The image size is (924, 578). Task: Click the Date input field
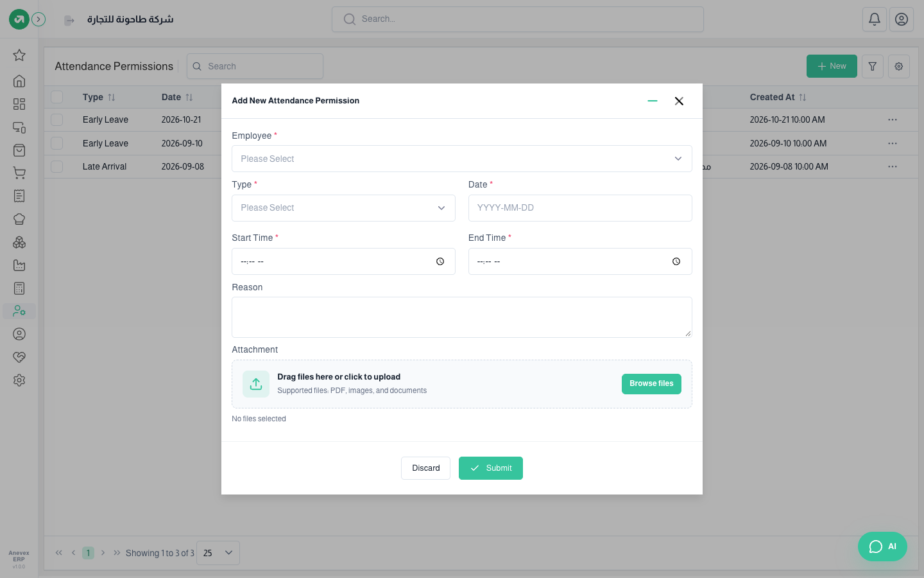(x=580, y=208)
